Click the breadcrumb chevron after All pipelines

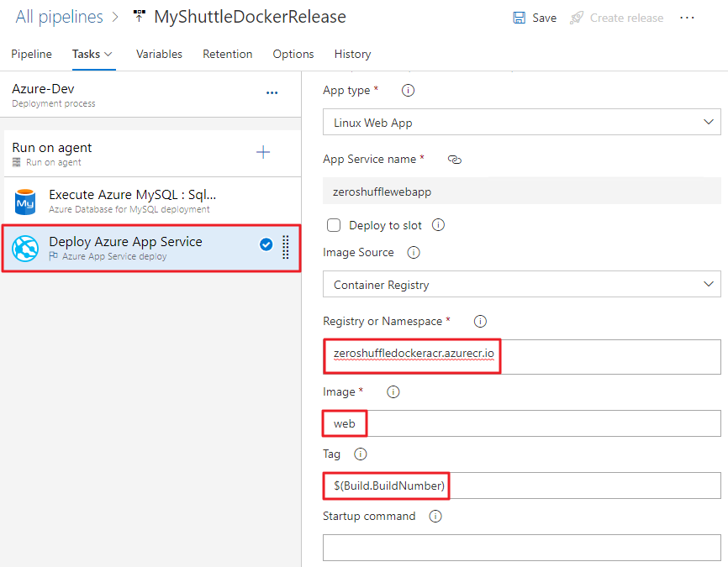click(x=116, y=17)
